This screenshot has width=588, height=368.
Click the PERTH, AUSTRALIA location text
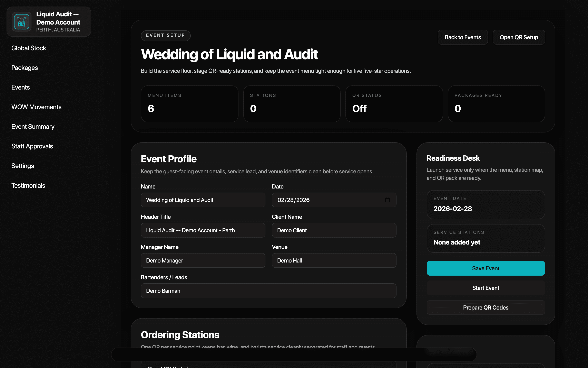[58, 30]
